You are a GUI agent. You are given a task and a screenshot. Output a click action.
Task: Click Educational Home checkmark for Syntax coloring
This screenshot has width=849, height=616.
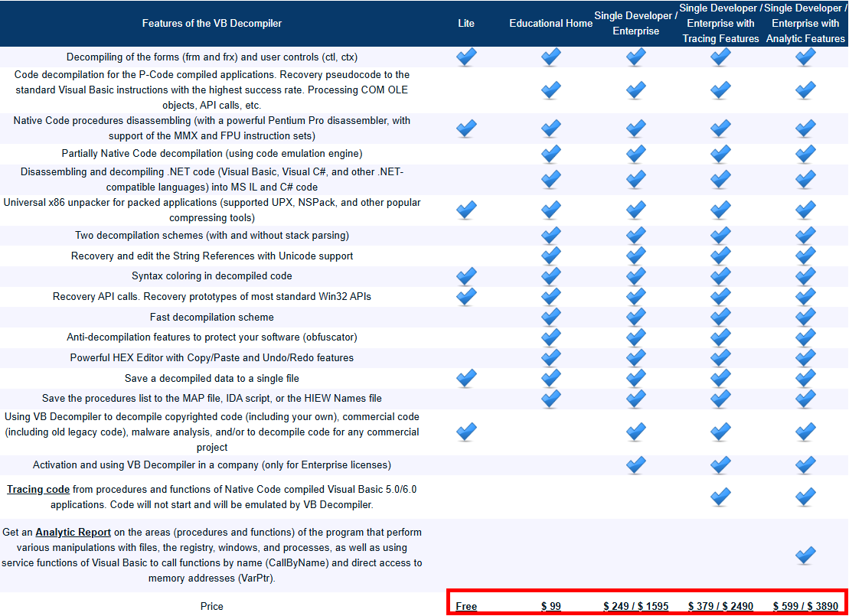(x=550, y=276)
